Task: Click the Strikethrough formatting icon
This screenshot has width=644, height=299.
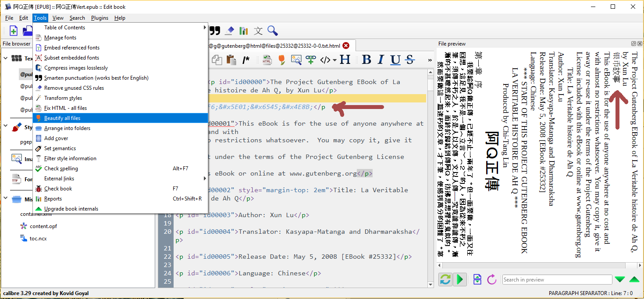Action: click(410, 60)
